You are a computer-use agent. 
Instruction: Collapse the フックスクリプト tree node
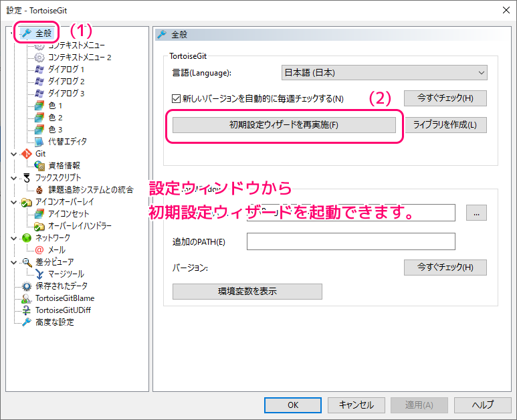(14, 178)
